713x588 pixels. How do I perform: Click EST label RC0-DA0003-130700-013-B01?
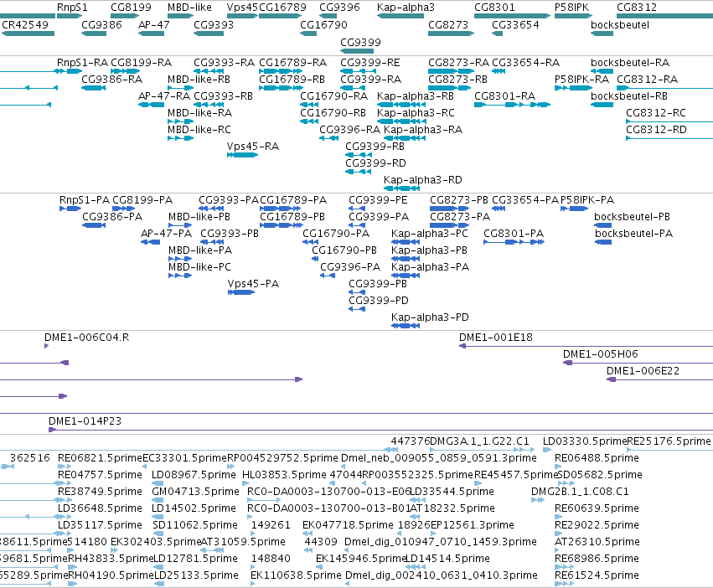click(x=328, y=508)
